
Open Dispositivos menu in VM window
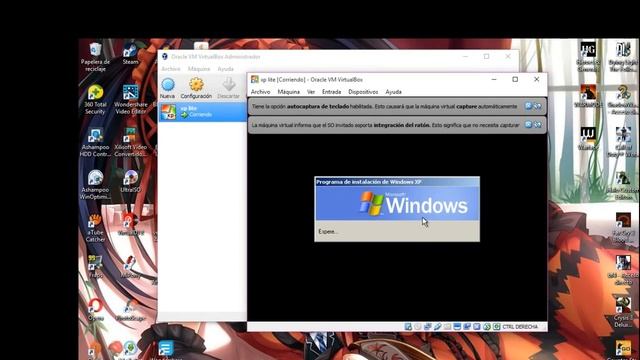pos(363,92)
